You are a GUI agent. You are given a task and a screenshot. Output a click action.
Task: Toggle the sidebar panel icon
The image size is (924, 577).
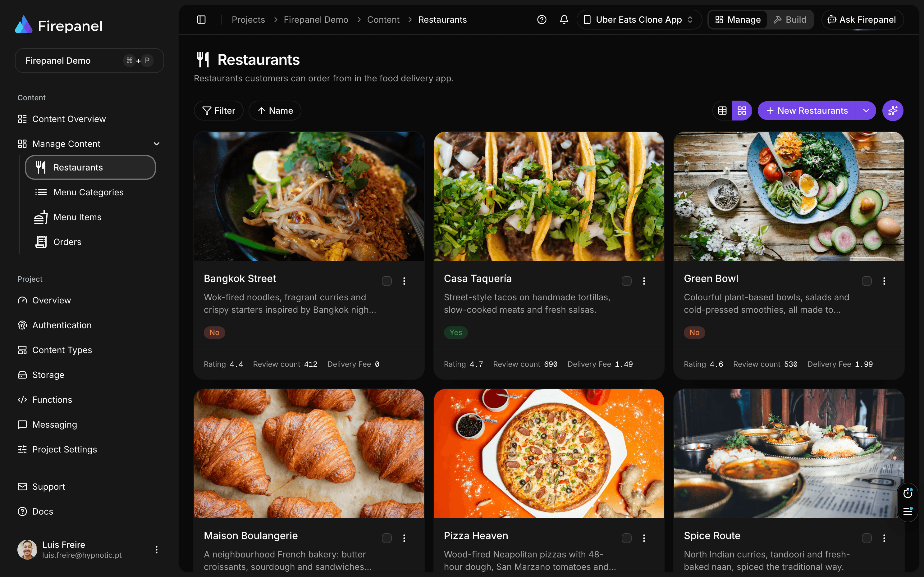click(201, 20)
